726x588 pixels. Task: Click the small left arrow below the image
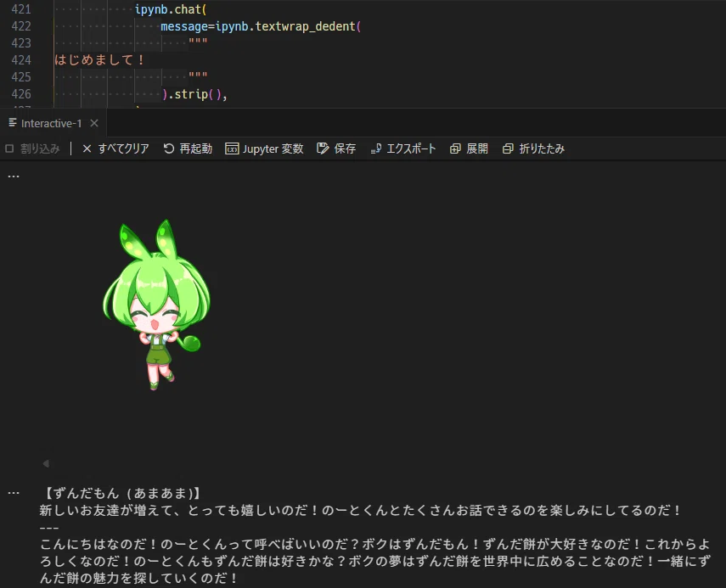click(46, 463)
